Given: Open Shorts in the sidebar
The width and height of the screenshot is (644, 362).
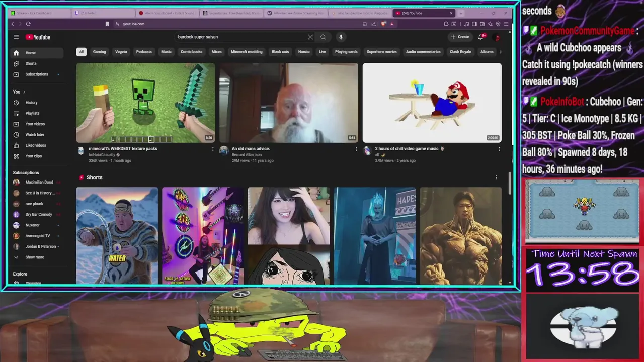Looking at the screenshot, I should point(38,63).
